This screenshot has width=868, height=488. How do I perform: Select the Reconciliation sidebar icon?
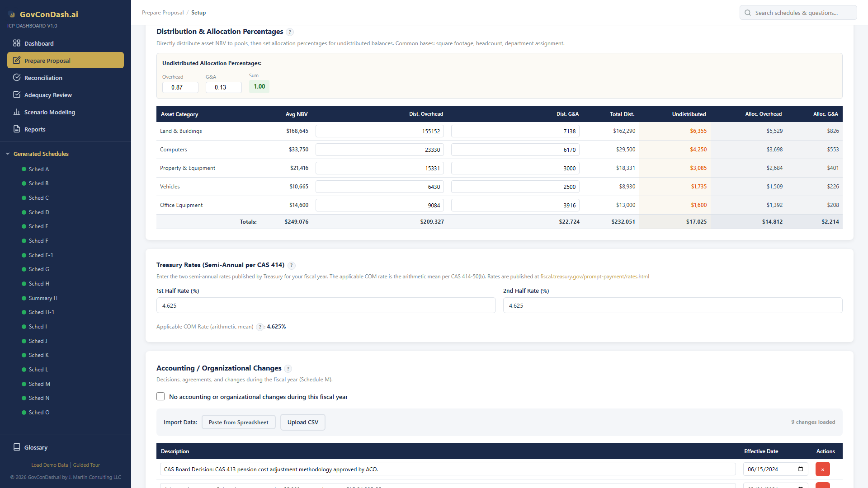click(x=17, y=77)
